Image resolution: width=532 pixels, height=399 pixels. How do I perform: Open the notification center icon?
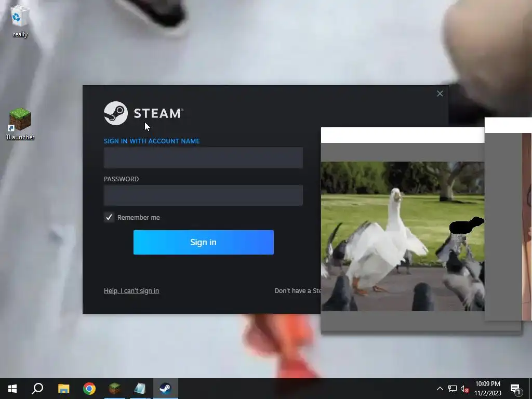click(x=515, y=389)
